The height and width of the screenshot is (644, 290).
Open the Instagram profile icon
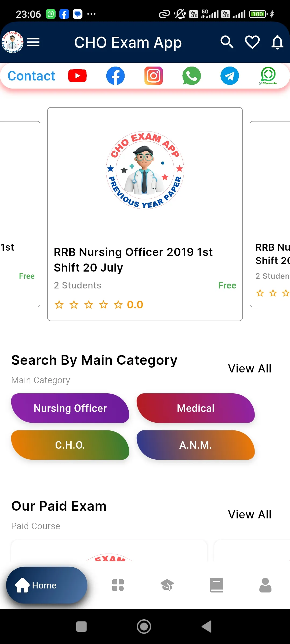point(154,76)
